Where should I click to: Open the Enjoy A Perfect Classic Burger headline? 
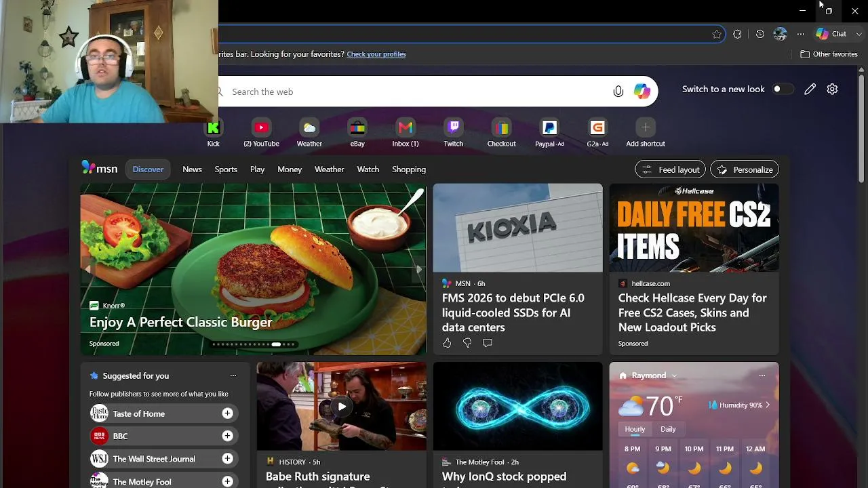pos(181,323)
